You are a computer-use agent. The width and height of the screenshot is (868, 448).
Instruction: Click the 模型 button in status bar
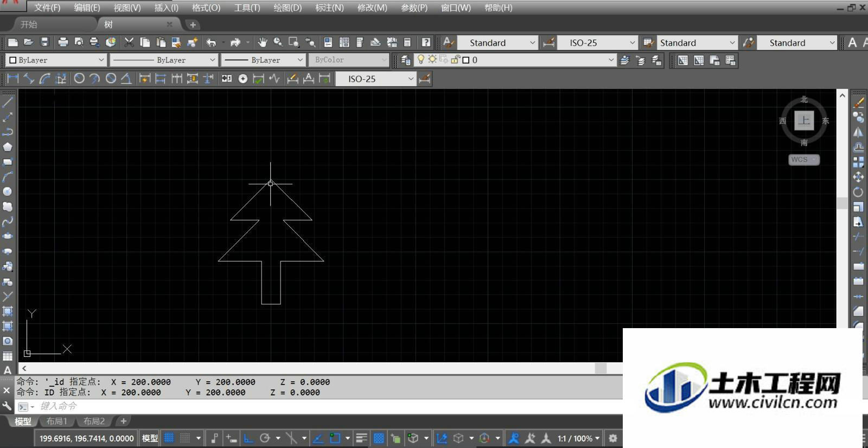150,438
